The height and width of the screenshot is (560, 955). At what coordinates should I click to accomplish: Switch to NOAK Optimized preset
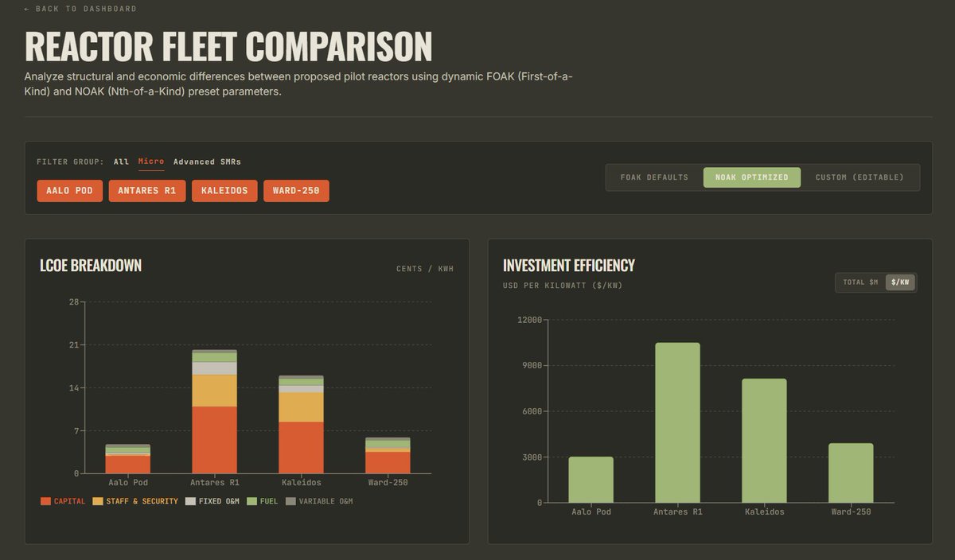tap(752, 177)
